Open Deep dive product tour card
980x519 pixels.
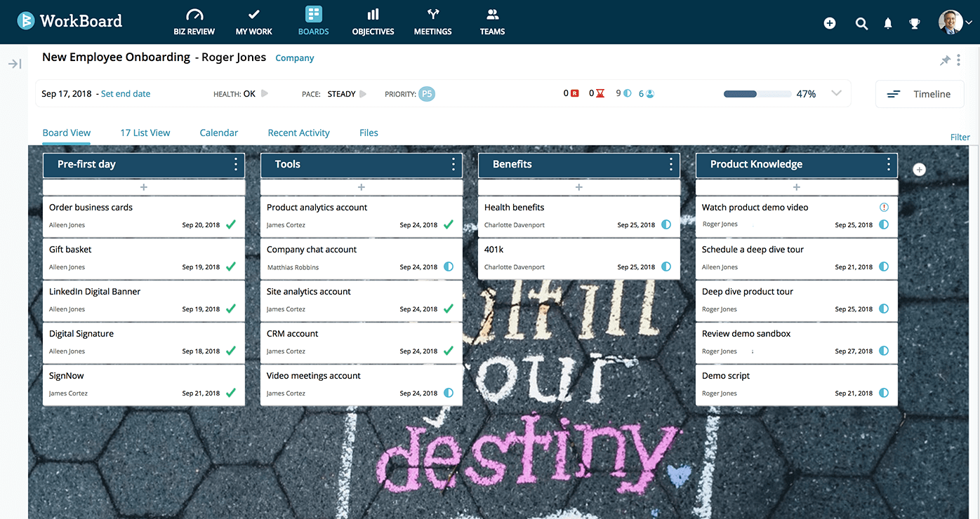click(x=797, y=301)
